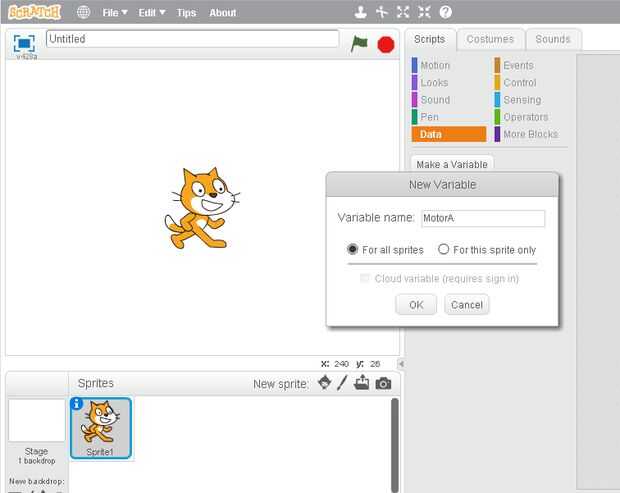This screenshot has width=620, height=493.
Task: Start project with green flag
Action: coord(359,43)
